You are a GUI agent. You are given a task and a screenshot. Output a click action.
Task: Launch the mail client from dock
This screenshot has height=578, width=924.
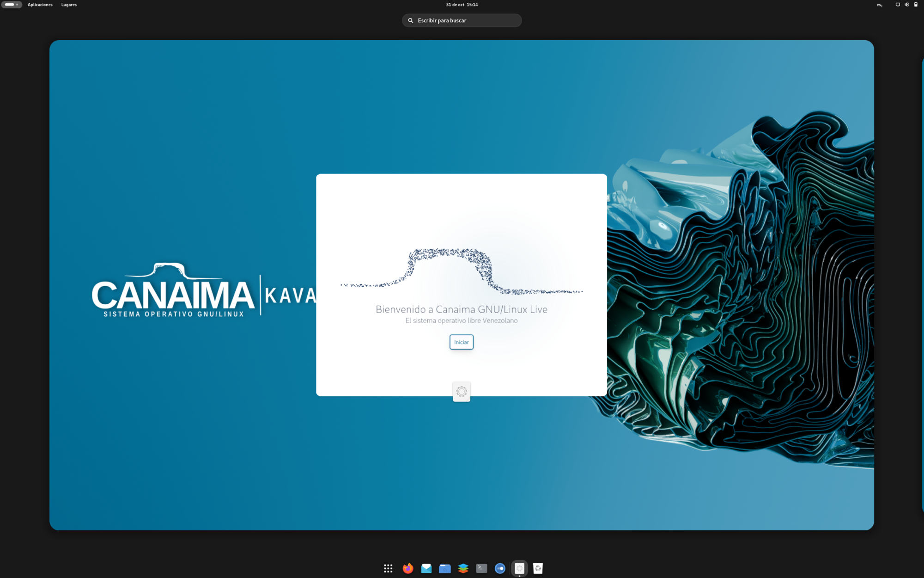point(426,568)
